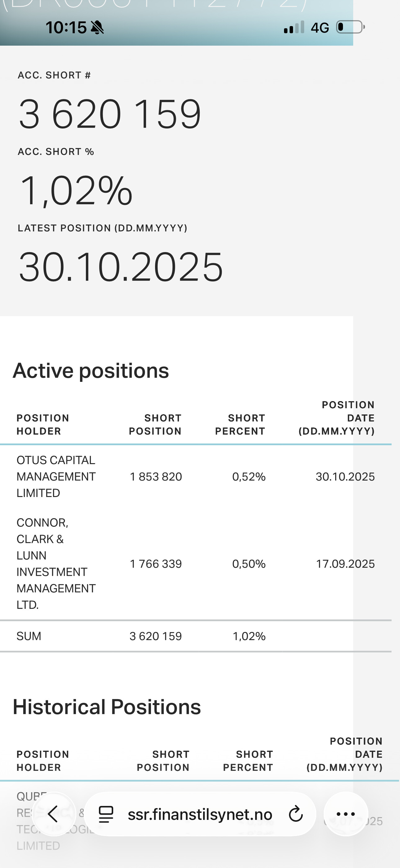Screen dimensions: 400x868
Task: Tap the battery indicator in status bar
Action: 350,27
